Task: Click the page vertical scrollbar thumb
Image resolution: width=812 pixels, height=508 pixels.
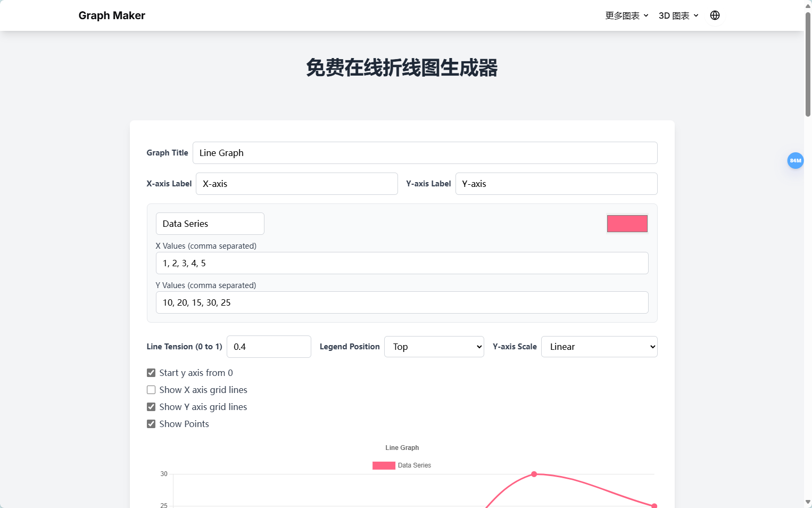Action: [808, 63]
